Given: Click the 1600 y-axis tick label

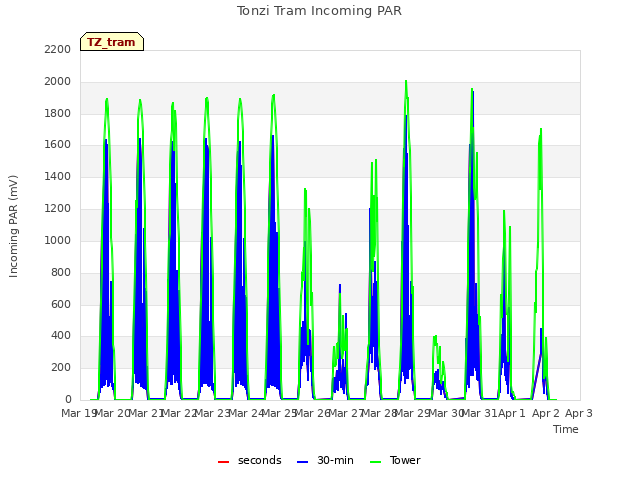Looking at the screenshot, I should [x=58, y=144].
